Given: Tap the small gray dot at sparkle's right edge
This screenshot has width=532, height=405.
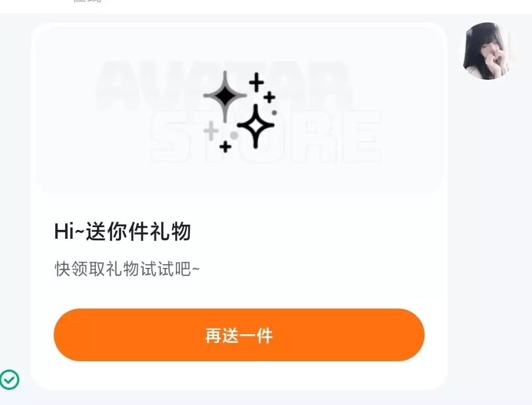Looking at the screenshot, I should pyautogui.click(x=274, y=113).
